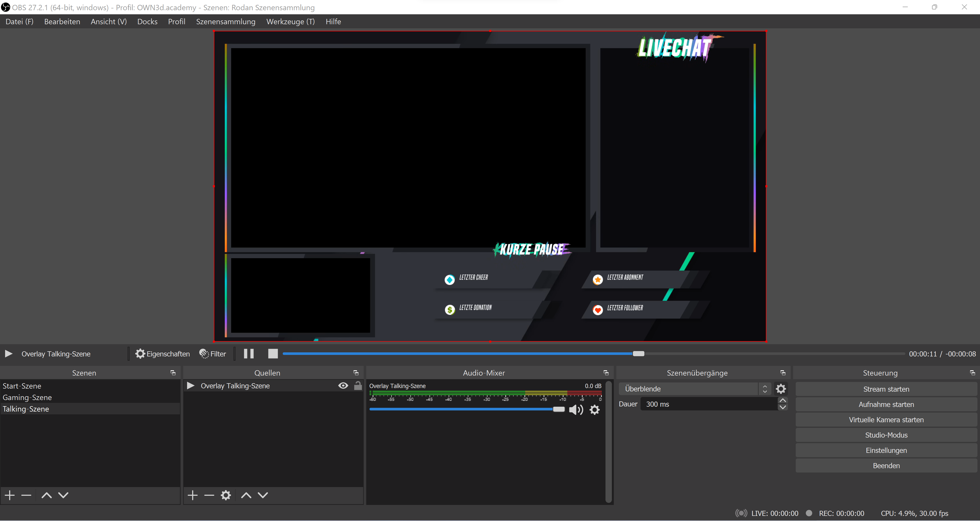Open the Szenensammlung menu

click(226, 22)
